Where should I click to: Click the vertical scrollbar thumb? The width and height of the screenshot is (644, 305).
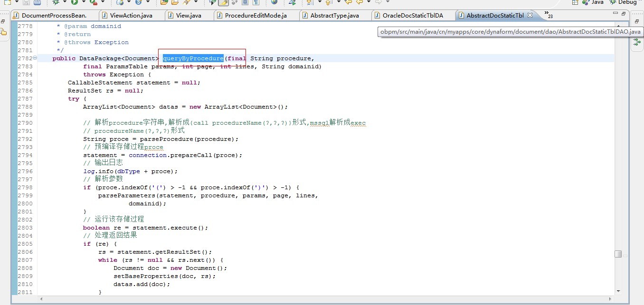coord(618,254)
